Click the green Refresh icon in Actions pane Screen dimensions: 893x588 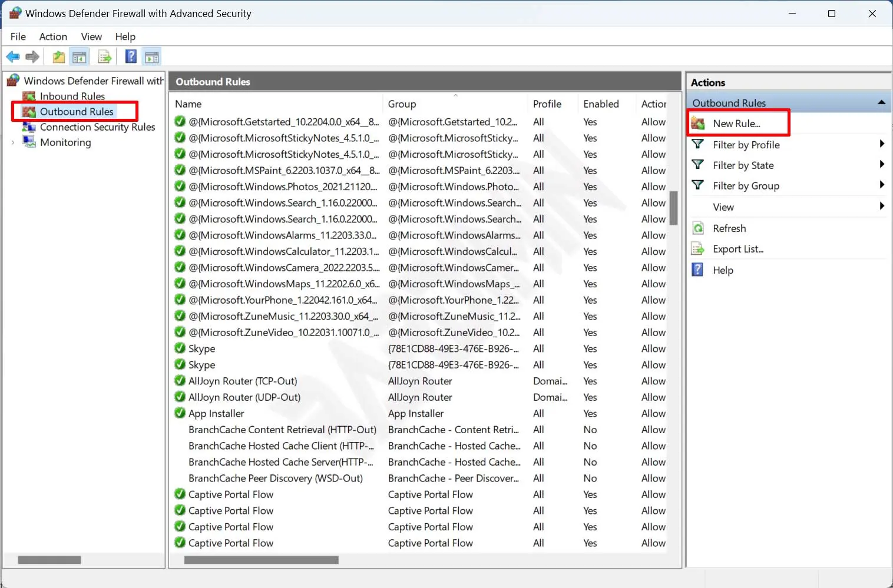point(698,228)
